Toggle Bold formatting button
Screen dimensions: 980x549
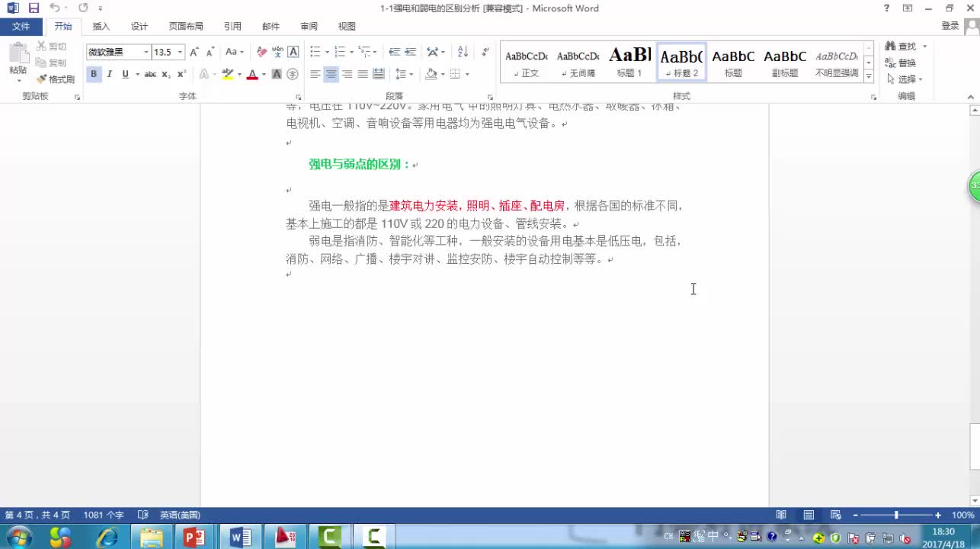[94, 74]
